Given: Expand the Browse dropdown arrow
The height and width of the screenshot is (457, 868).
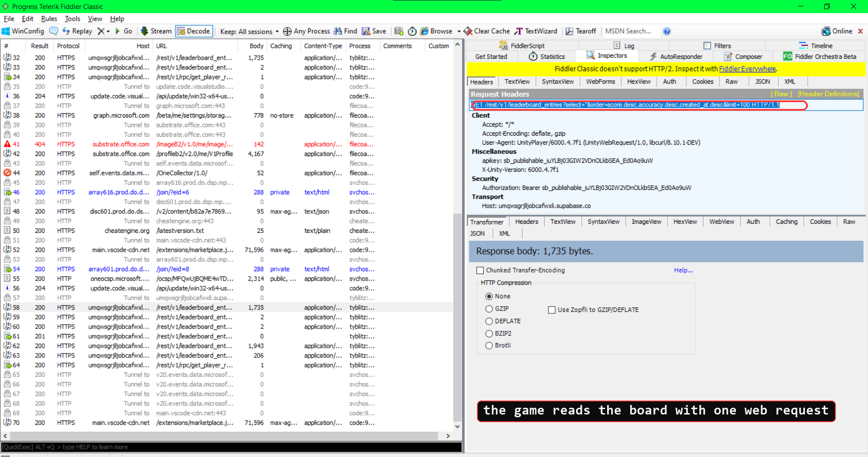Looking at the screenshot, I should [x=458, y=31].
